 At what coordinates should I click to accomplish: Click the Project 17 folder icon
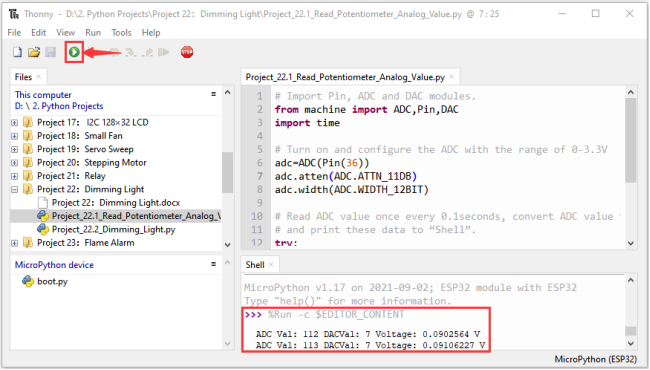28,122
